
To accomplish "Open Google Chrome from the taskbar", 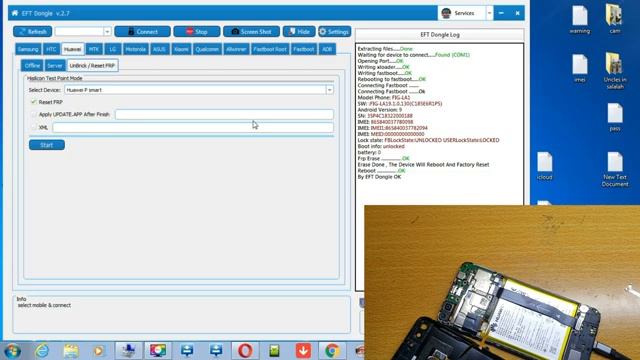I will pyautogui.click(x=332, y=351).
